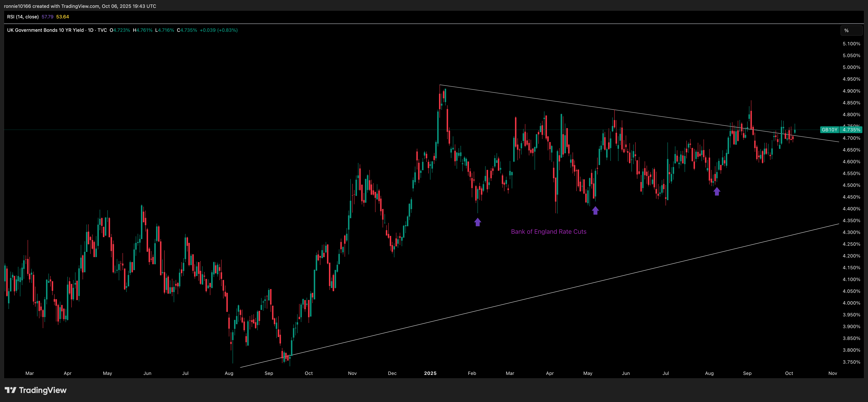Click the 5.000% level on price scale
This screenshot has height=402, width=868.
tap(851, 67)
